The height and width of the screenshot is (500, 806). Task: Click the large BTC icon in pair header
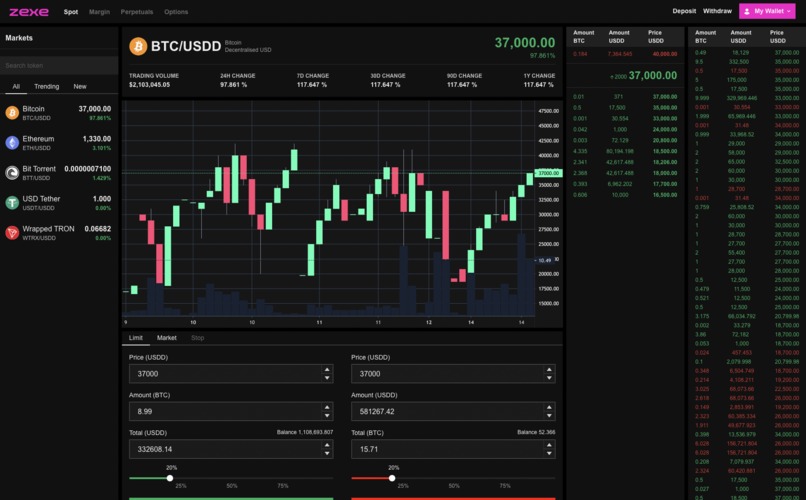point(138,46)
